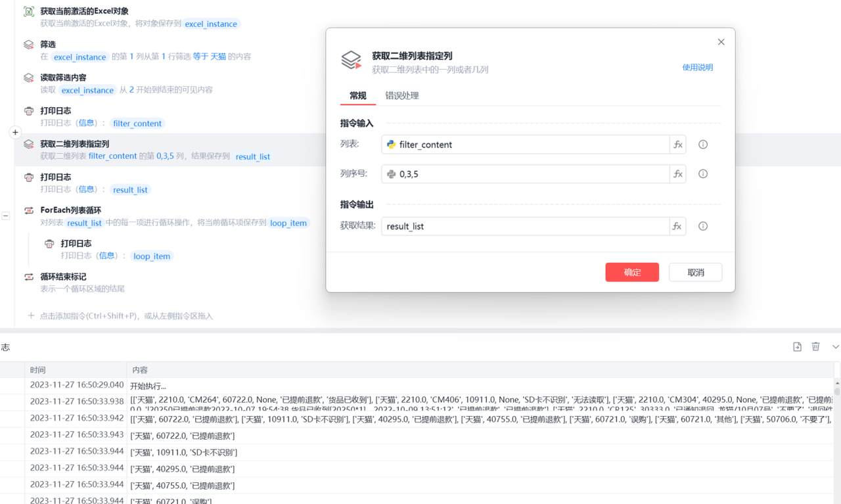Select the 获取二维列表指定列 step title in flow
Viewport: 841px width, 504px height.
click(x=75, y=144)
